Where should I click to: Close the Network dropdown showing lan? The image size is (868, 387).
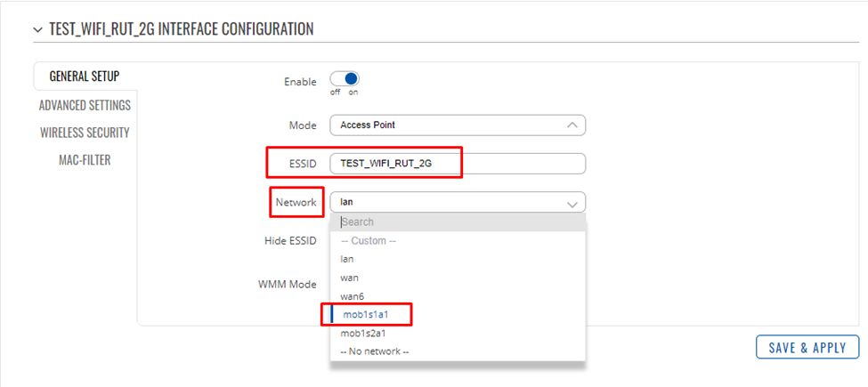click(458, 202)
